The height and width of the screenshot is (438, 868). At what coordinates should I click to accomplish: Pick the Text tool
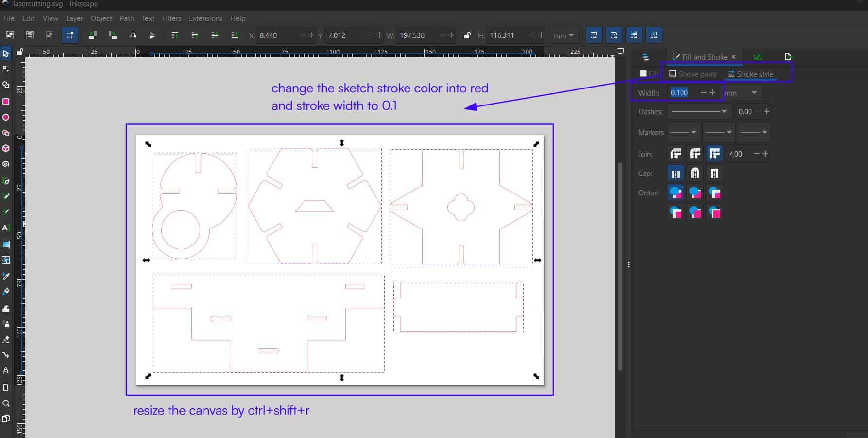[6, 228]
